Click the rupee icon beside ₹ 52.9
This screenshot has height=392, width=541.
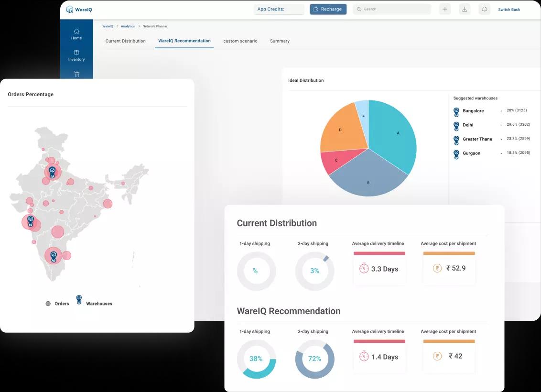click(437, 268)
